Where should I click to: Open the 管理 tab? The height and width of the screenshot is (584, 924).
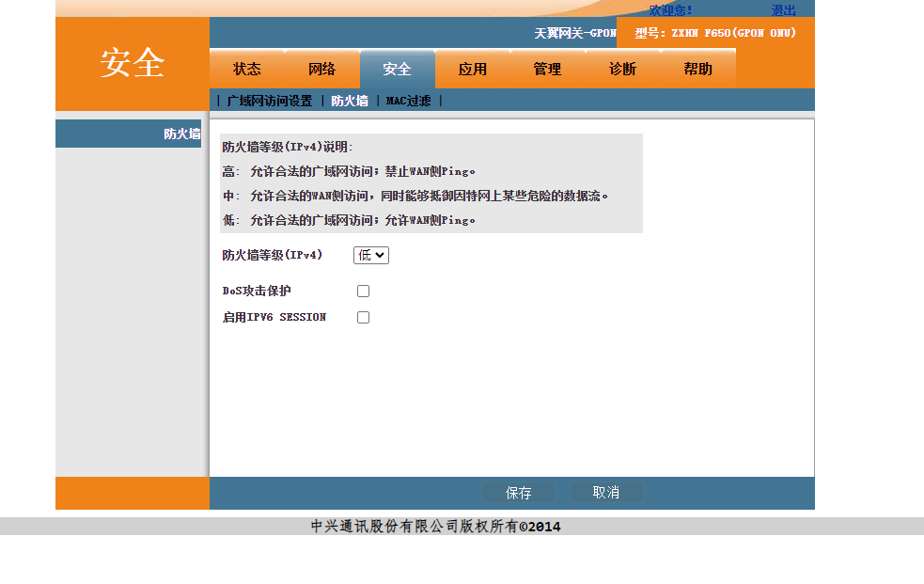tap(547, 69)
